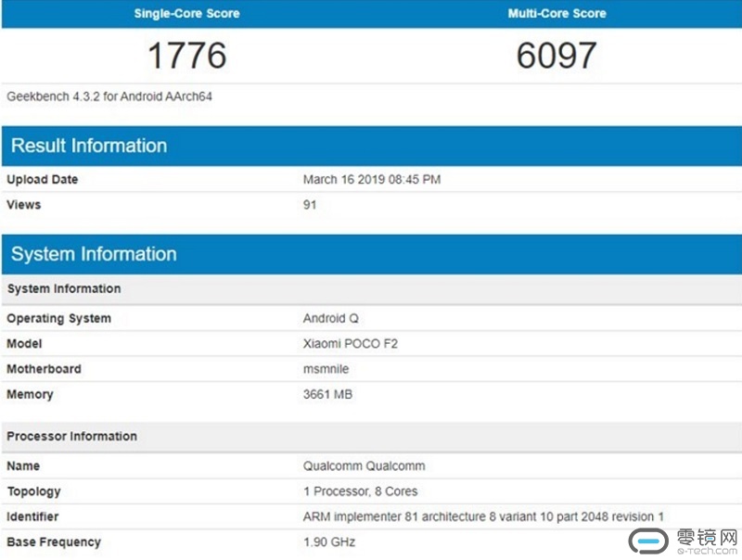Select the multi-core score value 6097
This screenshot has height=560, width=742.
pos(556,56)
